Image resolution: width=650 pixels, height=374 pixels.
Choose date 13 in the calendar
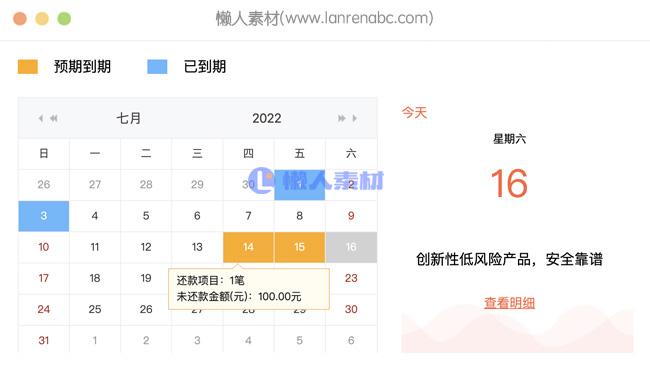point(197,247)
